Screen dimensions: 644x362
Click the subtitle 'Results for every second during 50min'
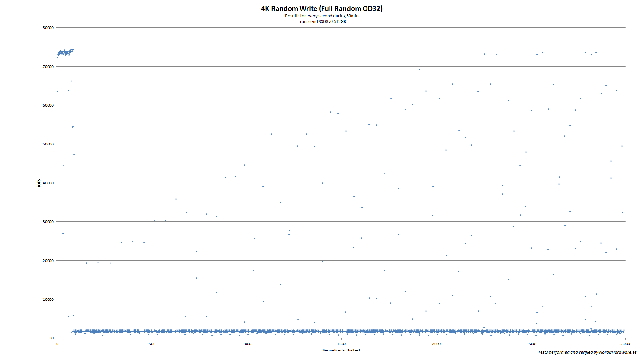tap(322, 16)
